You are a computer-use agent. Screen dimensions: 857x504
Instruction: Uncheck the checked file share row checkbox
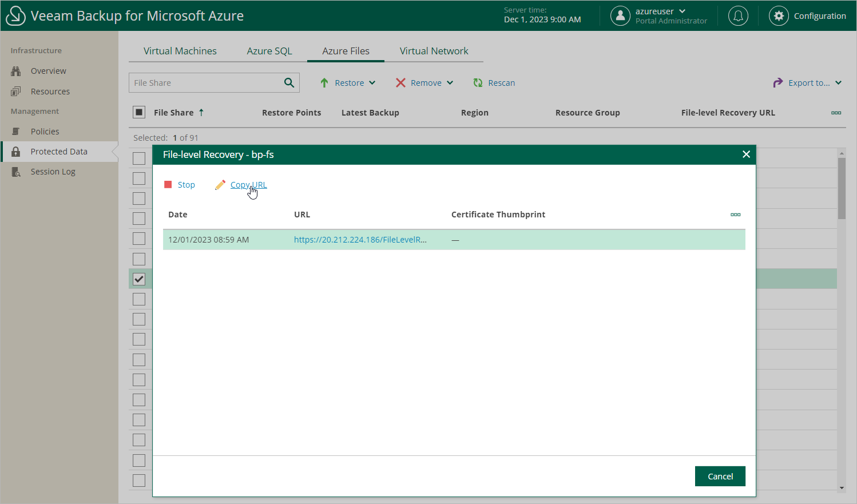coord(139,279)
